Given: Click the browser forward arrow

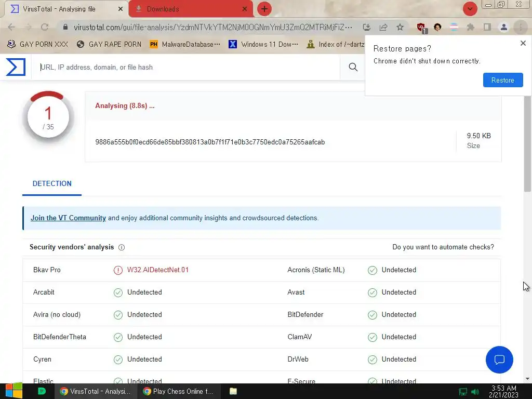Looking at the screenshot, I should click(28, 27).
